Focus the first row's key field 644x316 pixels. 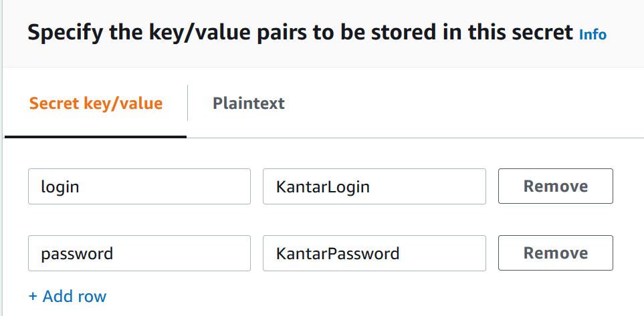[x=139, y=186]
